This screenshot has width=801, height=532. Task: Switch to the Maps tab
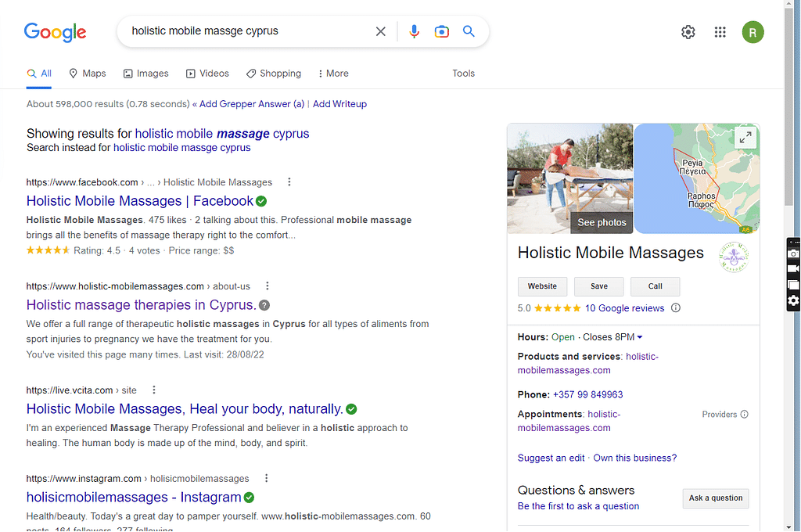(x=87, y=74)
